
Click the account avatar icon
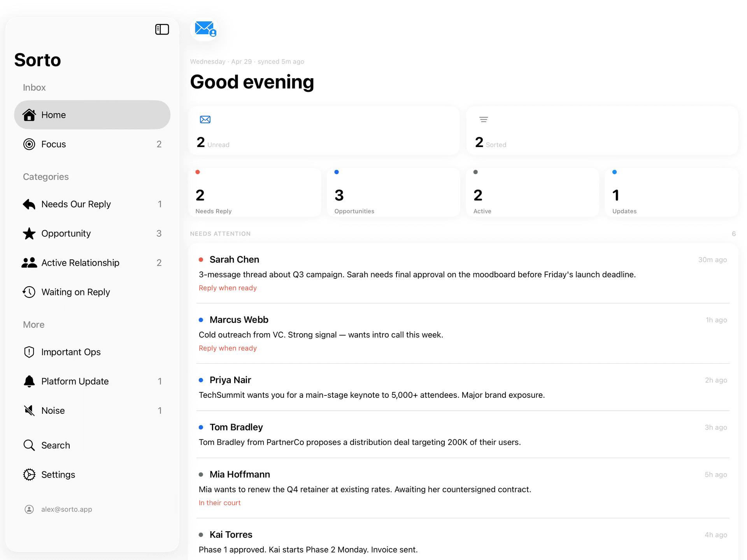[x=29, y=509]
